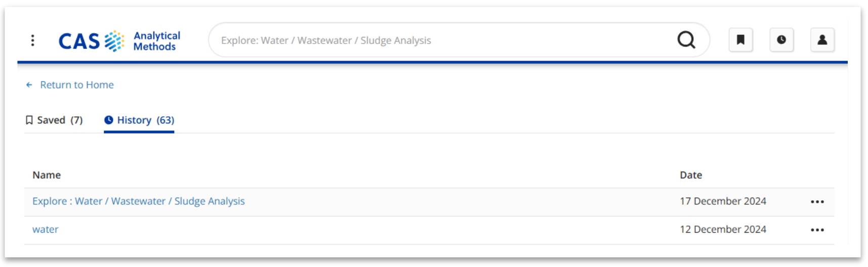Click the magnifying glass search icon

tap(686, 40)
